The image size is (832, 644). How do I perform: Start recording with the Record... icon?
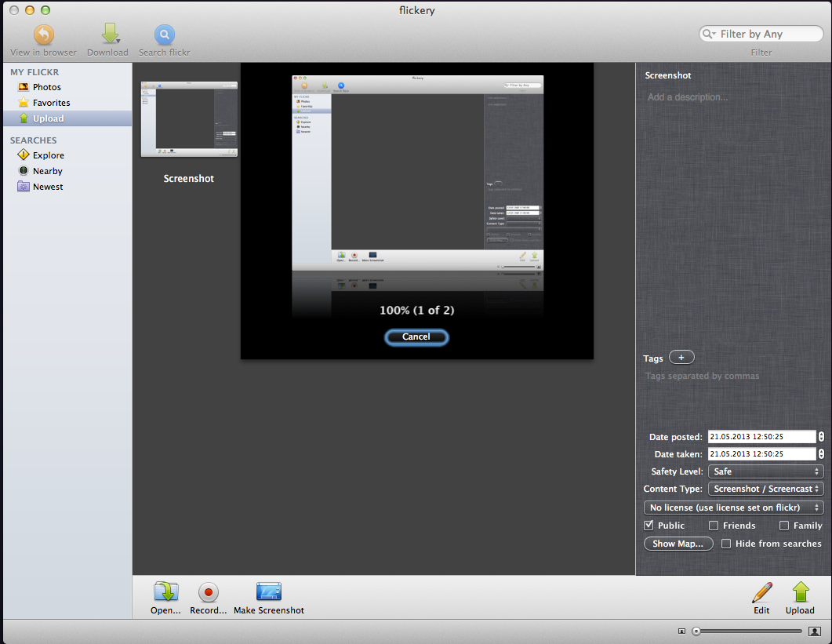click(x=208, y=592)
